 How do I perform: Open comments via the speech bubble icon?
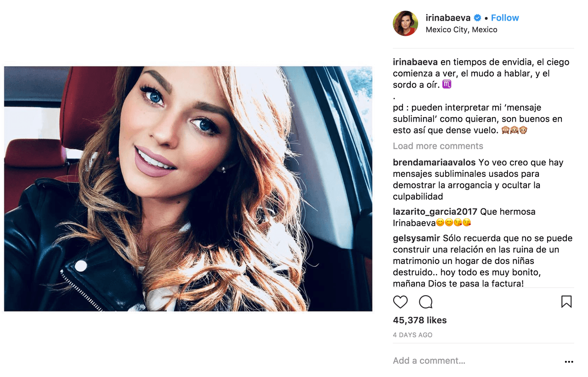click(x=426, y=302)
